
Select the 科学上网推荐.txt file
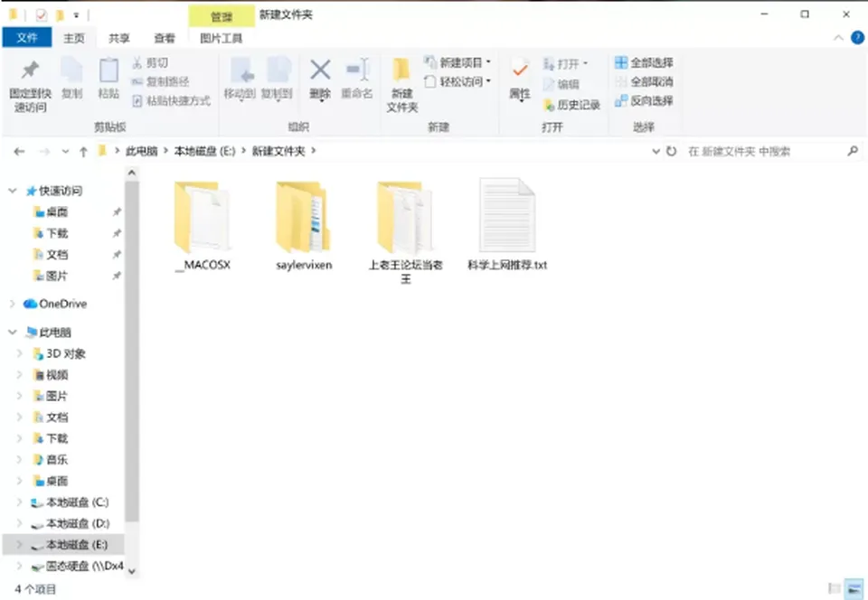pos(507,224)
